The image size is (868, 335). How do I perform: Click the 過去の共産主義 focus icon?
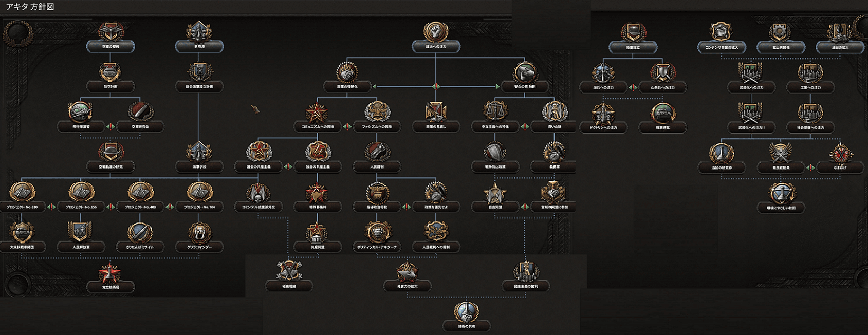click(258, 153)
